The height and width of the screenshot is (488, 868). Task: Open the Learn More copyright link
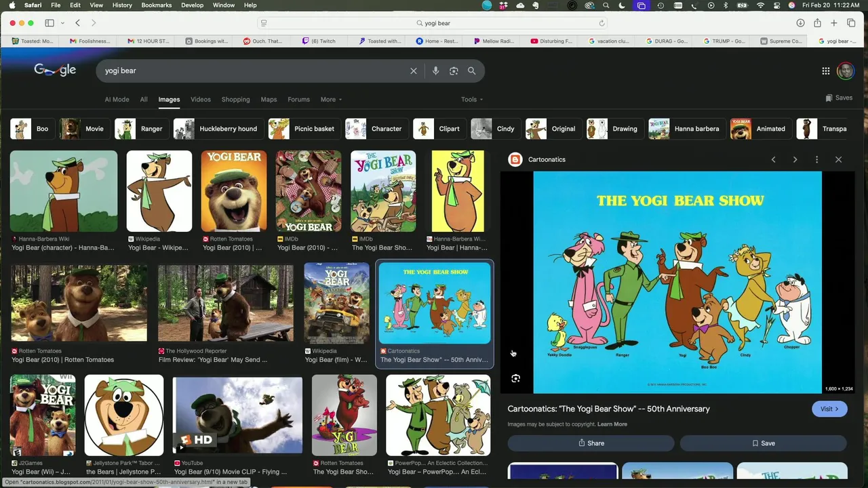click(x=612, y=424)
